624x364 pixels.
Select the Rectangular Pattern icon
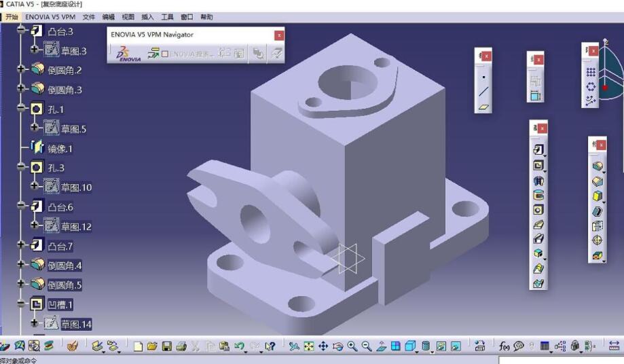(591, 72)
